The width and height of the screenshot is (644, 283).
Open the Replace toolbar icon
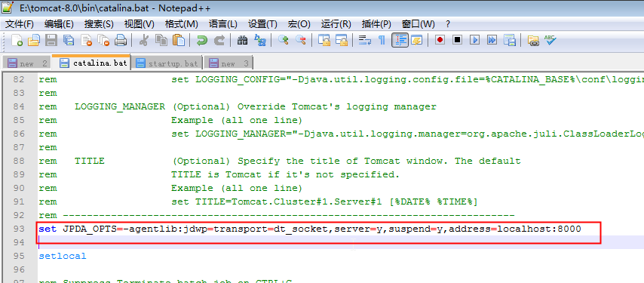click(x=260, y=40)
